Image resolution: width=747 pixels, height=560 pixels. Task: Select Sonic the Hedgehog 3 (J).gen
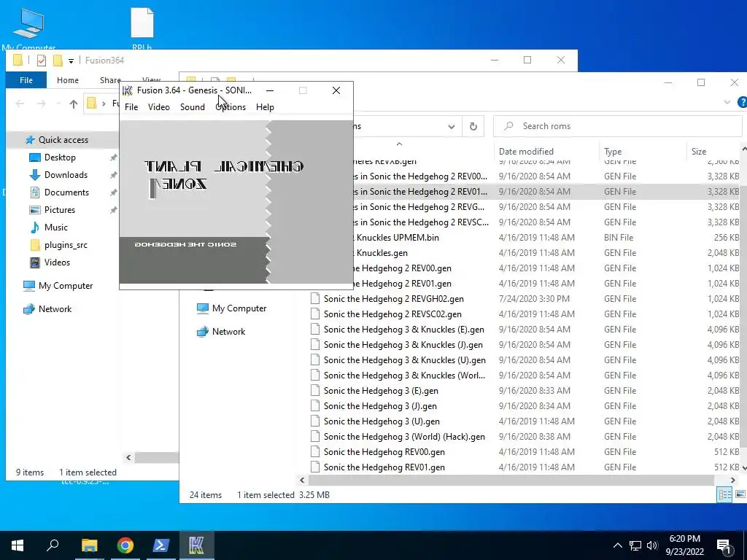tap(380, 406)
